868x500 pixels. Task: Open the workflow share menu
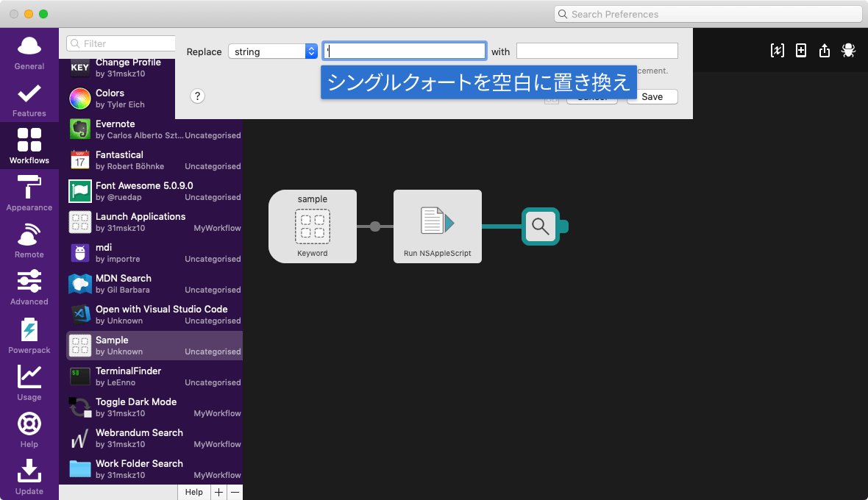[x=824, y=50]
